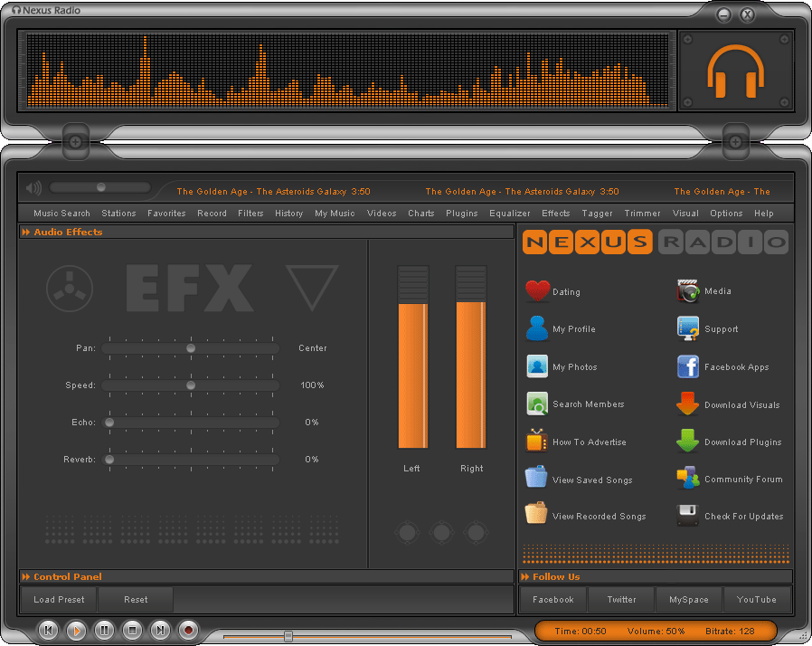Image resolution: width=812 pixels, height=646 pixels.
Task: Open the Favorites menu
Action: (x=166, y=213)
